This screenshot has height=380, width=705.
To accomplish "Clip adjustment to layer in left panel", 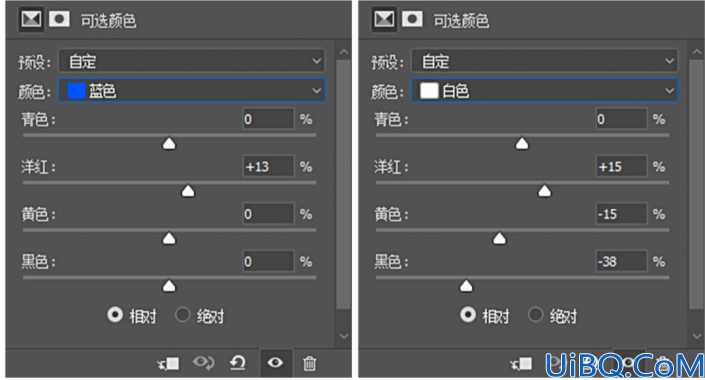I will point(169,363).
